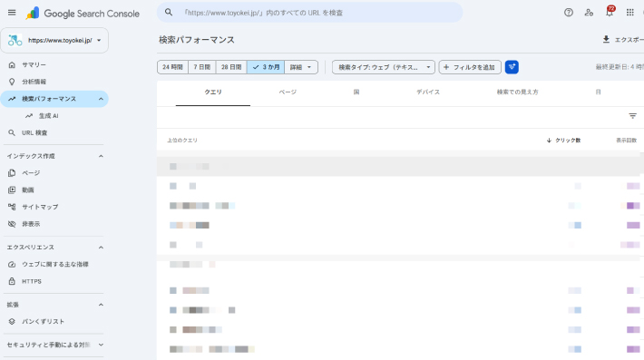Open 分析情報 in sidebar

(x=54, y=82)
